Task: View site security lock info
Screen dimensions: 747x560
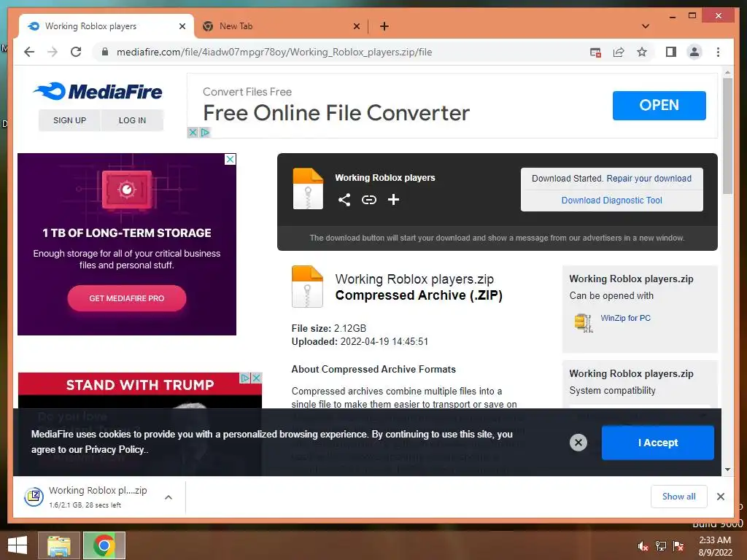Action: click(x=105, y=52)
